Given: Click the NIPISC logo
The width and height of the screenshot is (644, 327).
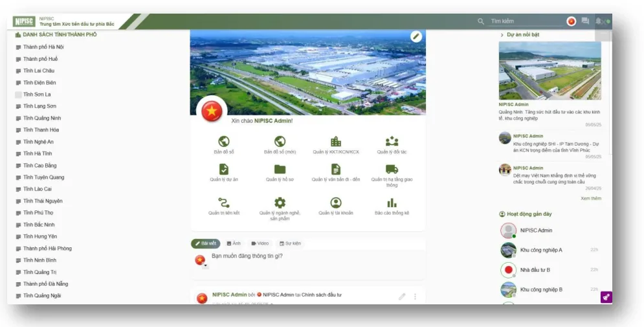Looking at the screenshot, I should [24, 21].
